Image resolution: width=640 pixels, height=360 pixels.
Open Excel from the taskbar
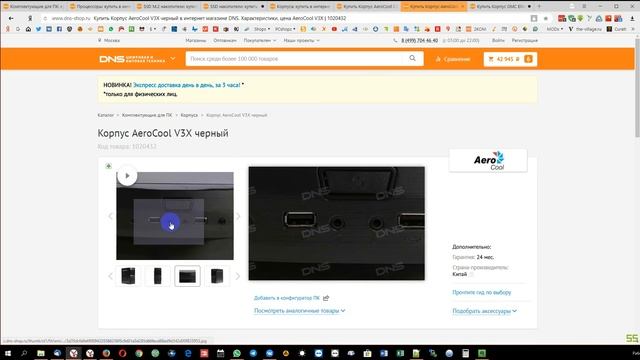tap(400, 353)
